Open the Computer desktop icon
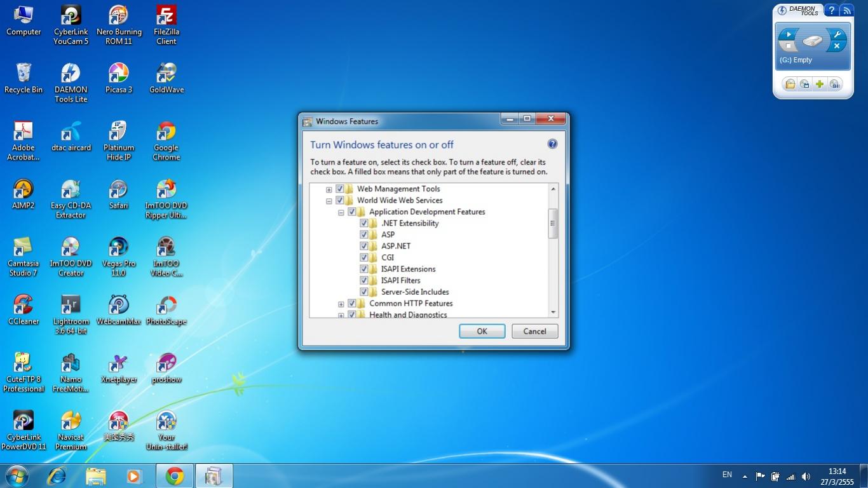868x488 pixels. click(24, 20)
